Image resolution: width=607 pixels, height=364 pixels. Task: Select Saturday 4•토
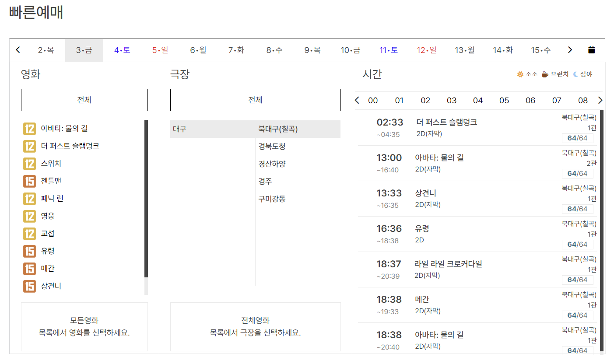122,50
